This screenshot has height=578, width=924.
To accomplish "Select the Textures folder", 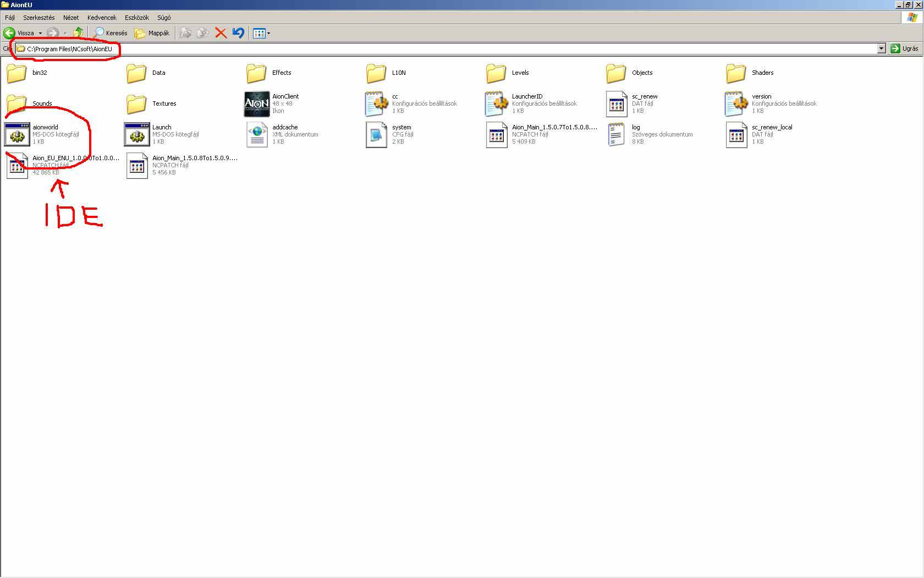I will click(137, 103).
